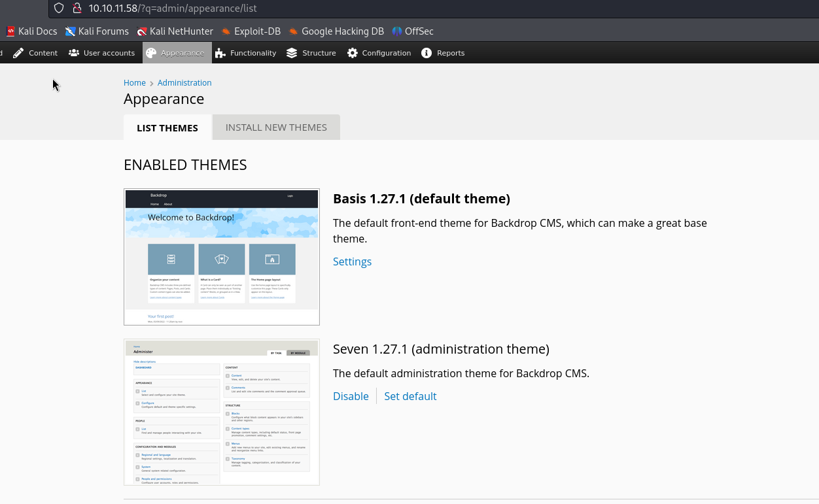Click the Reports info icon

(427, 53)
